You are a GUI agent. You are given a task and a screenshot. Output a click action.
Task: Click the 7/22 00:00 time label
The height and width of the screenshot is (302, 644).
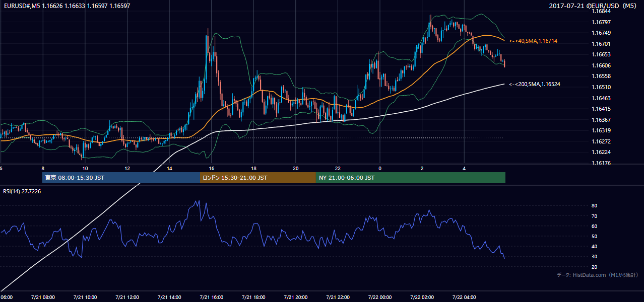click(379, 297)
